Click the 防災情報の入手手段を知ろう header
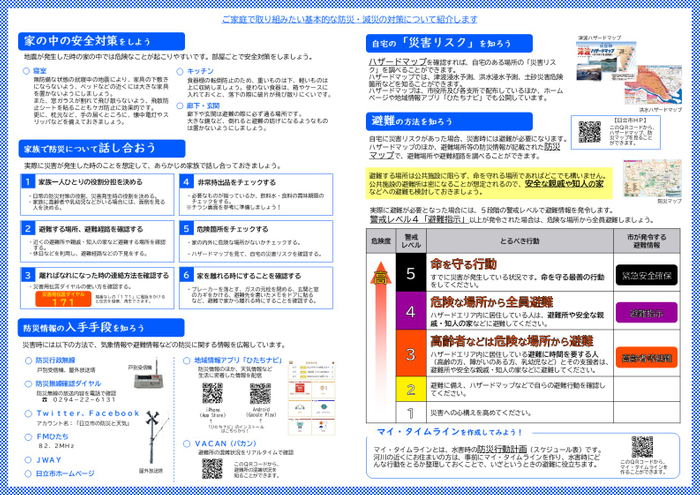 [x=101, y=328]
